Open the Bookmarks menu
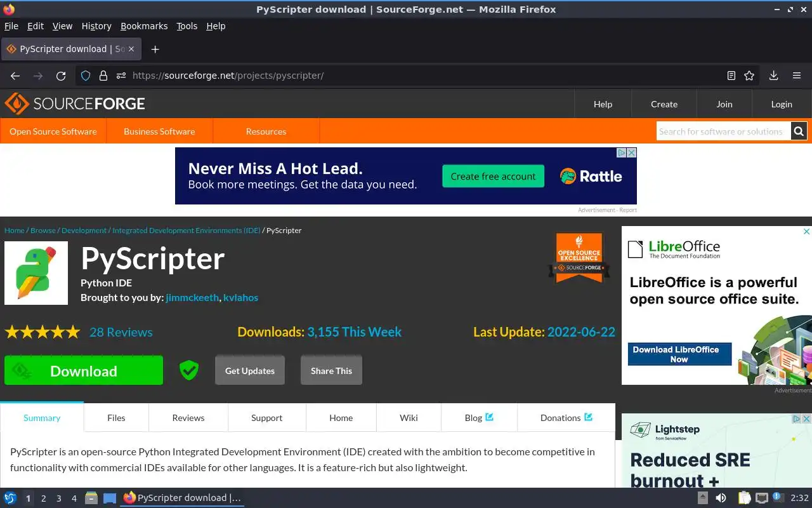The height and width of the screenshot is (508, 812). [144, 26]
